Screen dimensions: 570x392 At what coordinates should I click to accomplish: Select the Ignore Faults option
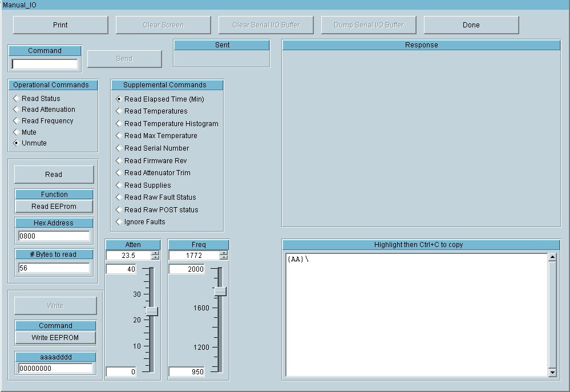(x=119, y=222)
